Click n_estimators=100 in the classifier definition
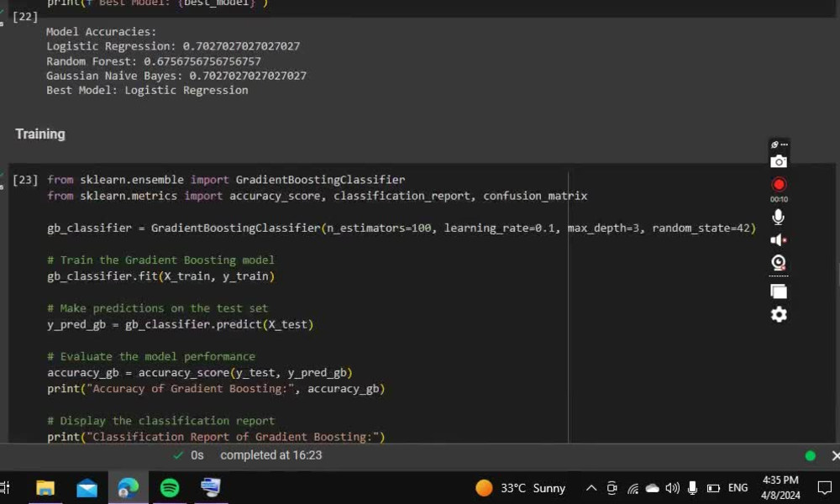This screenshot has height=504, width=840. [x=379, y=228]
